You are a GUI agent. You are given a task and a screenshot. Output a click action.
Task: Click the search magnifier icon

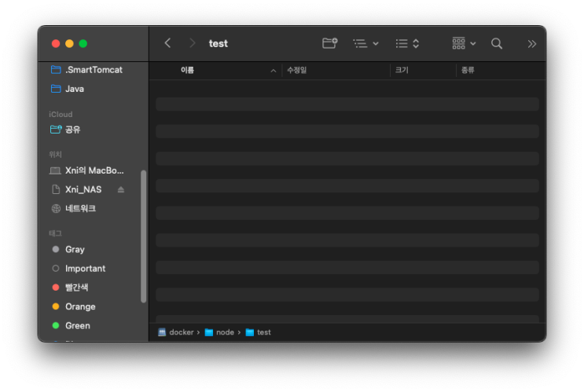497,43
